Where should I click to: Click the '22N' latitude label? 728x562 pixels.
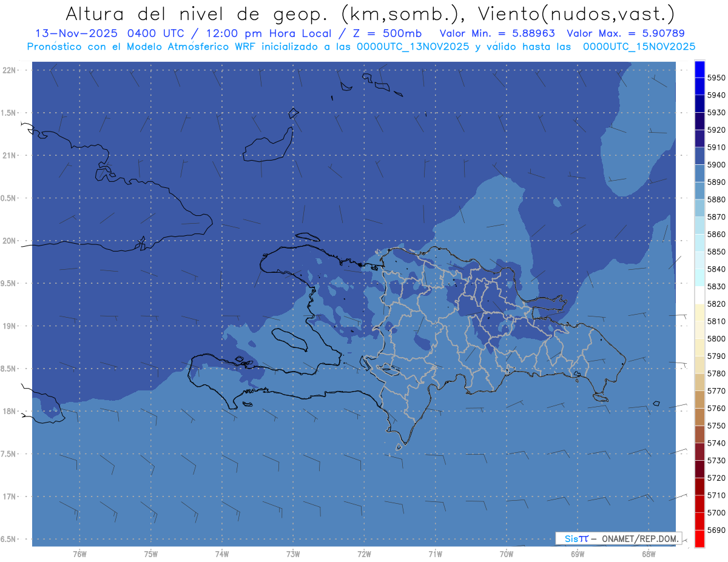10,70
